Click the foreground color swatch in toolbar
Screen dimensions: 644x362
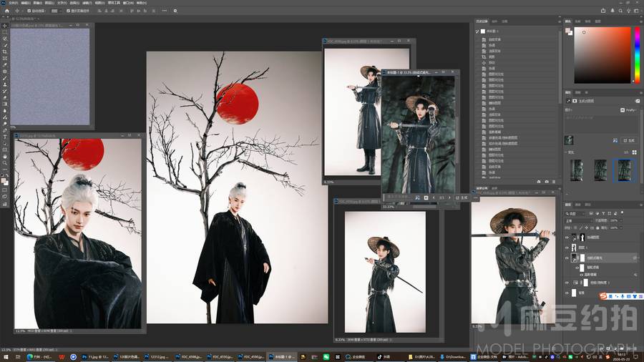coord(4,180)
